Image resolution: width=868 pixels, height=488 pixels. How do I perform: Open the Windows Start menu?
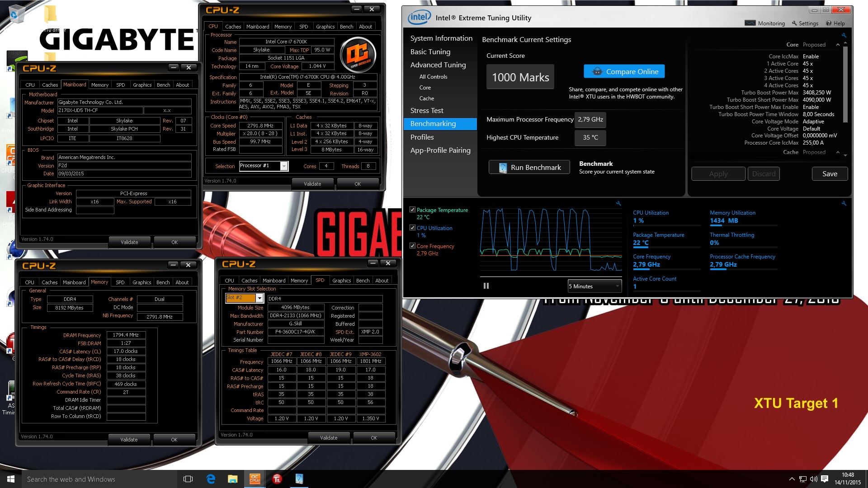[11, 479]
